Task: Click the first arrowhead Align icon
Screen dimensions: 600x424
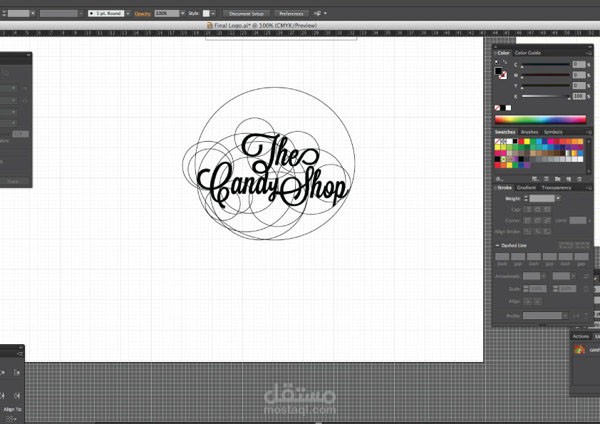Action: click(x=528, y=302)
